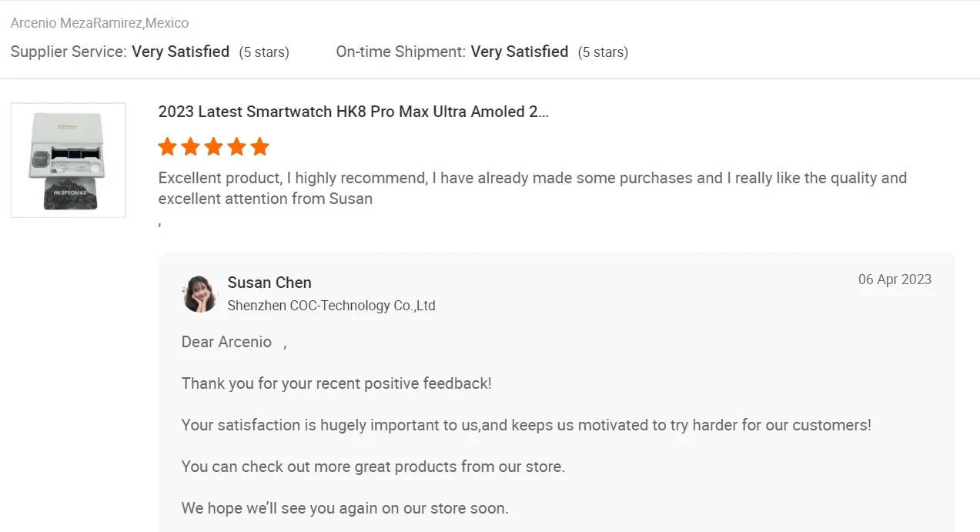Viewport: 980px width, 532px height.
Task: Click the 5 stars note beside On-time Shipment
Action: [x=603, y=52]
